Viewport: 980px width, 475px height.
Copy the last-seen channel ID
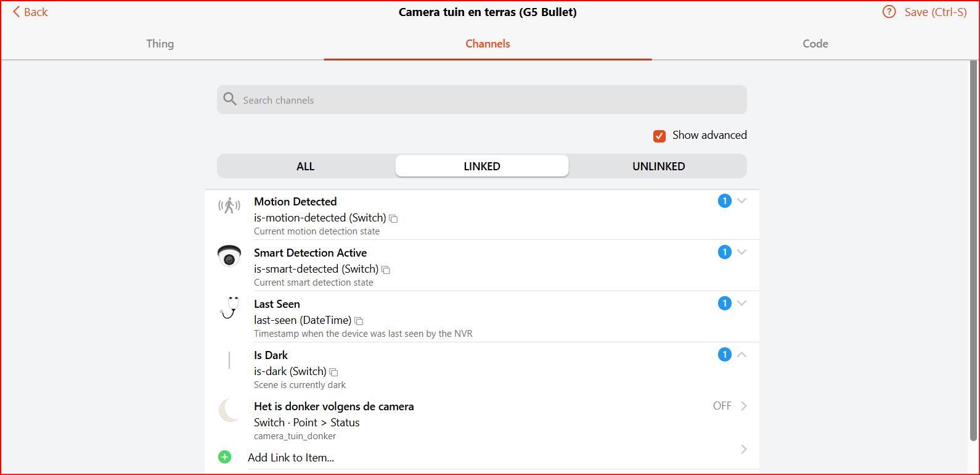click(359, 321)
